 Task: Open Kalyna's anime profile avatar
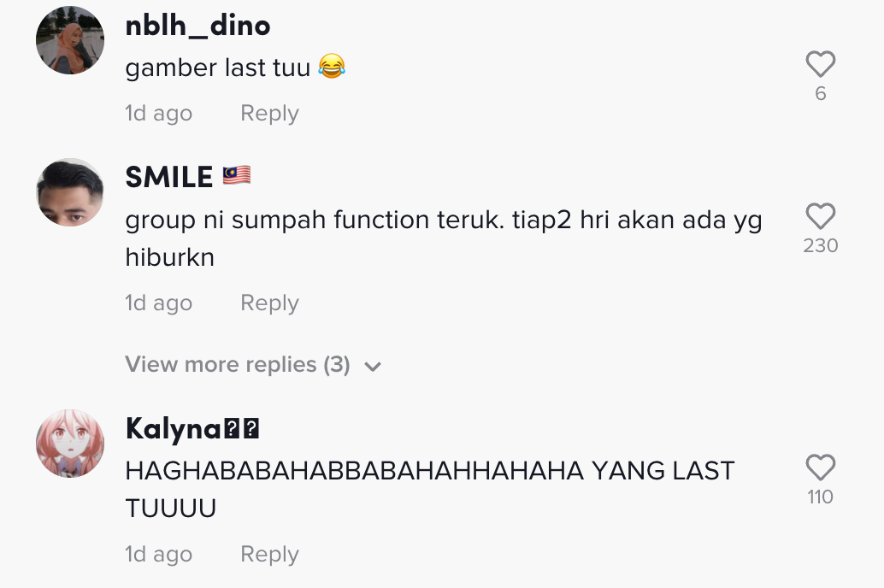coord(70,444)
